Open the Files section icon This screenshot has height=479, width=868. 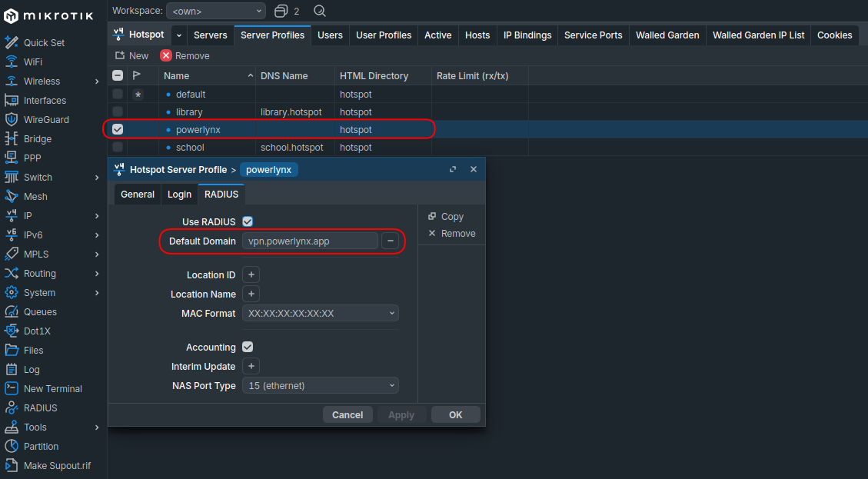pos(12,350)
